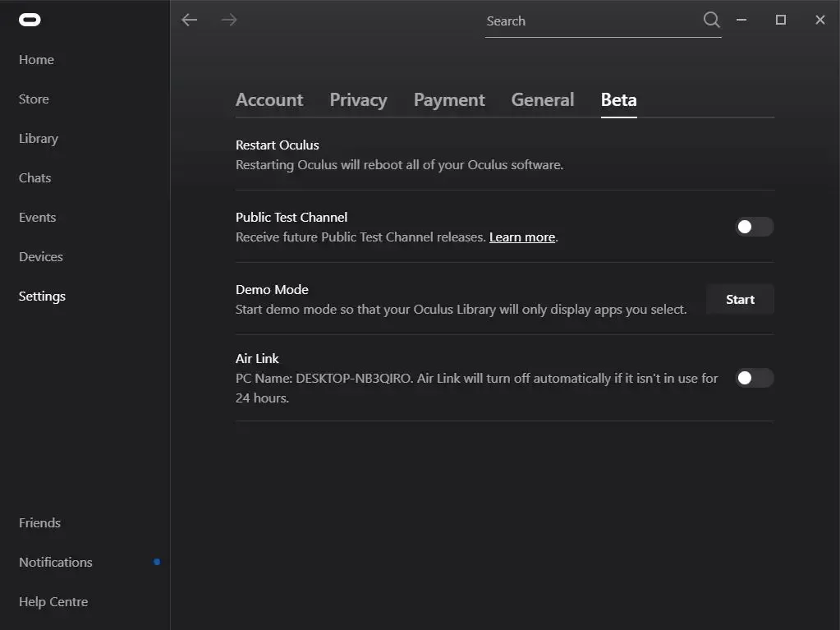
Task: Open the Account tab
Action: (269, 99)
